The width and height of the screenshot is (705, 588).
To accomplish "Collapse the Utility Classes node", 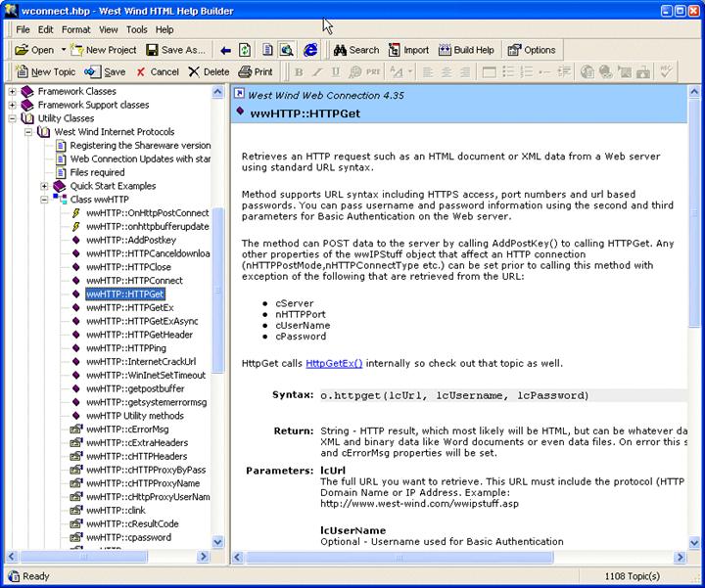I will [x=12, y=118].
